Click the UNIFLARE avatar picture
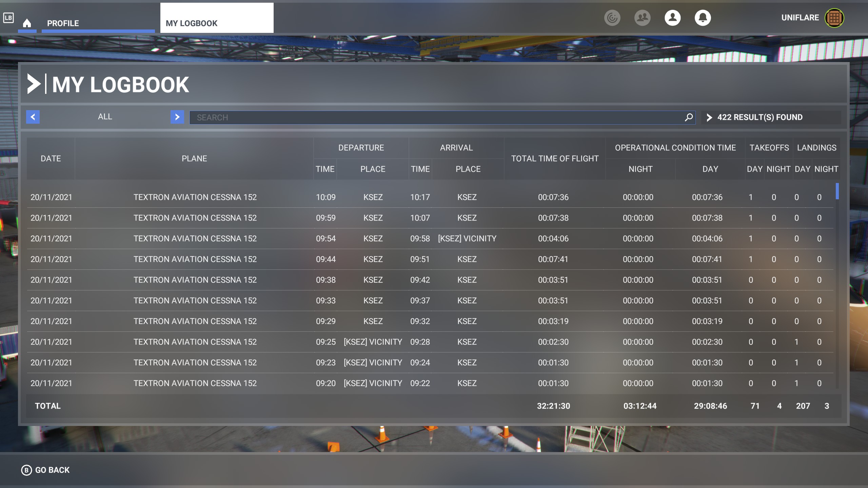Screen dimensions: 868x488 coord(834,18)
